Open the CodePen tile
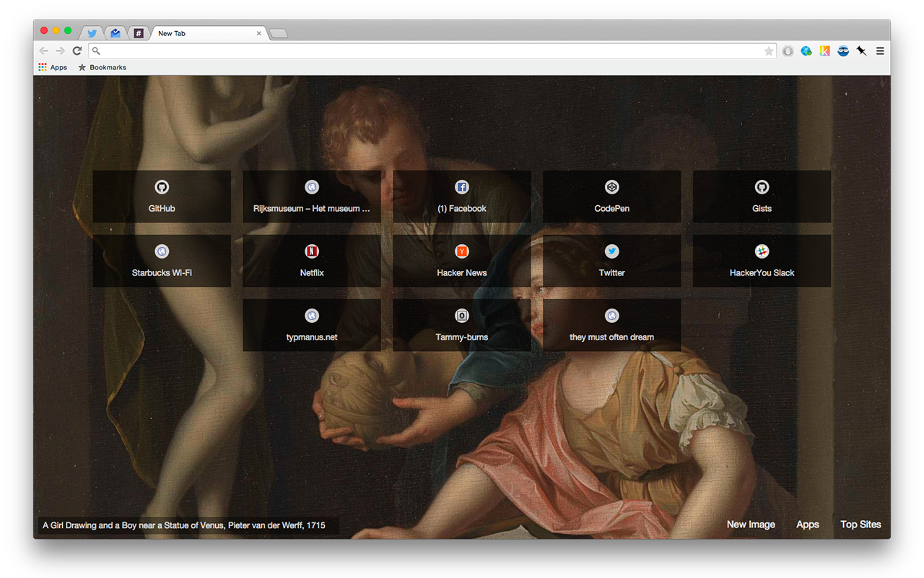The height and width of the screenshot is (578, 924). coord(612,197)
